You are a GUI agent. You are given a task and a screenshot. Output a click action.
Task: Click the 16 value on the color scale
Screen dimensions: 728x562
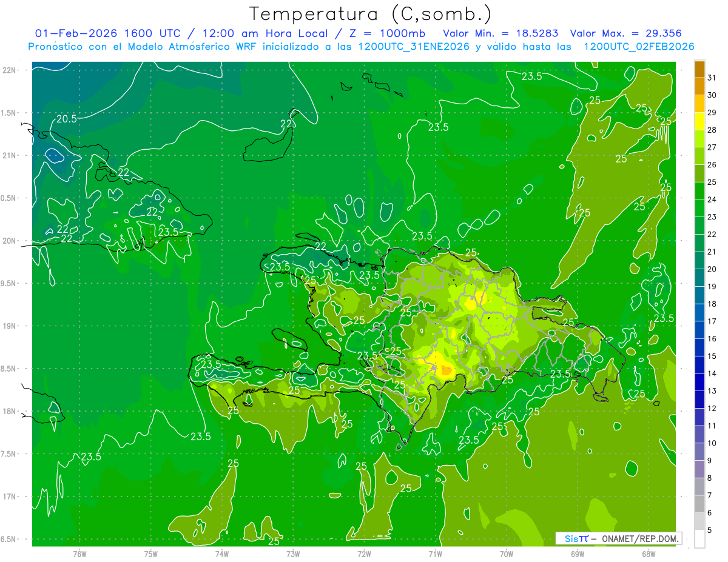click(x=712, y=339)
